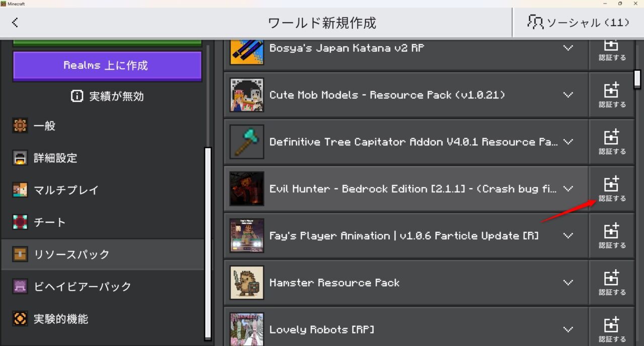
Task: Click the 実績が無効 label
Action: click(x=116, y=97)
